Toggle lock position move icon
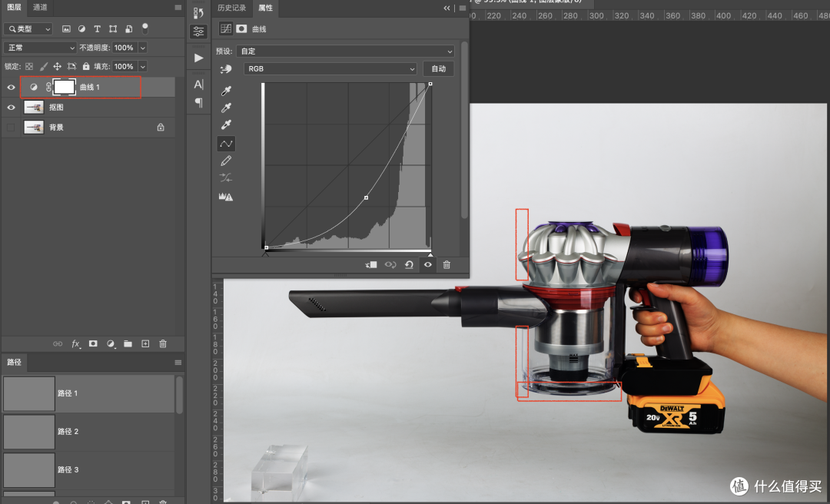The width and height of the screenshot is (830, 504). point(57,66)
